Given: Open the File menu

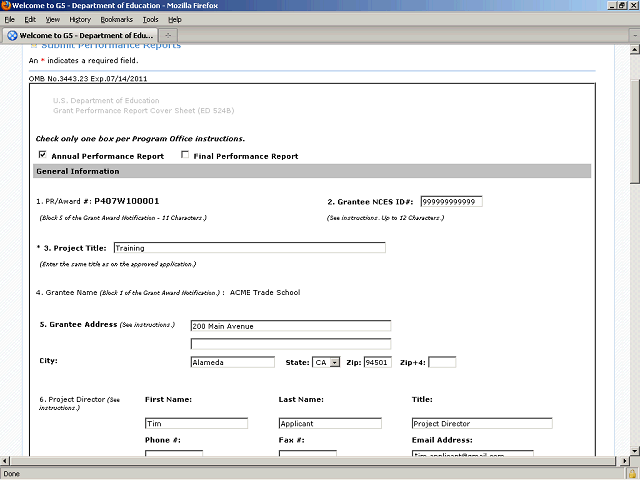Looking at the screenshot, I should coord(9,20).
